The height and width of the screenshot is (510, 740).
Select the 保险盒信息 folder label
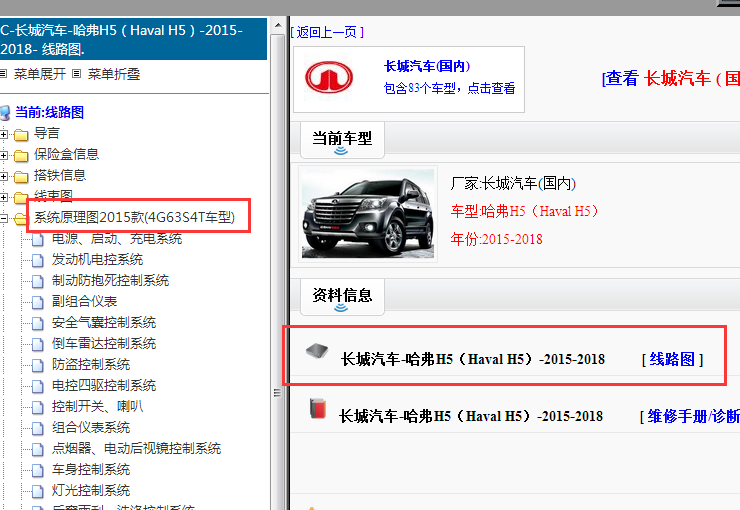click(x=66, y=154)
